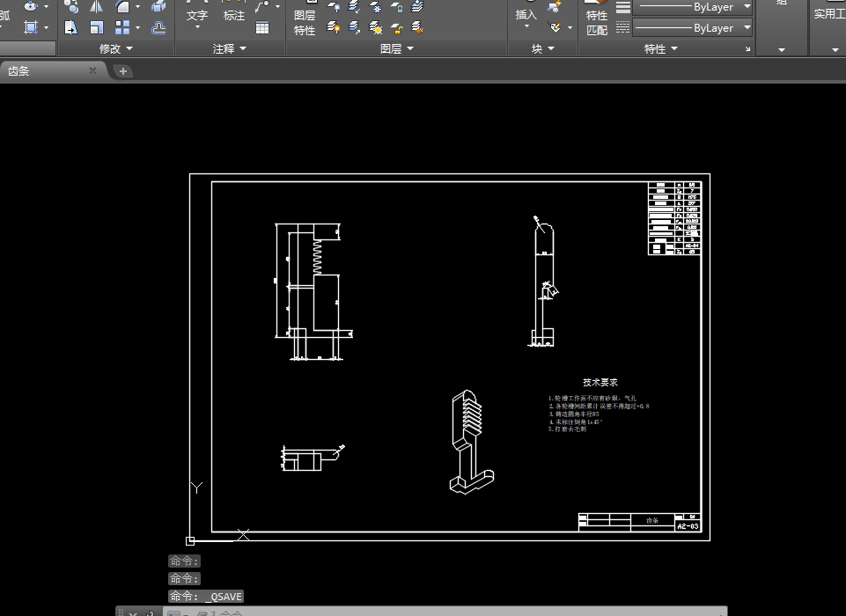The height and width of the screenshot is (616, 846).
Task: Open the Ellipse tool dropdown arrow
Action: (x=47, y=6)
